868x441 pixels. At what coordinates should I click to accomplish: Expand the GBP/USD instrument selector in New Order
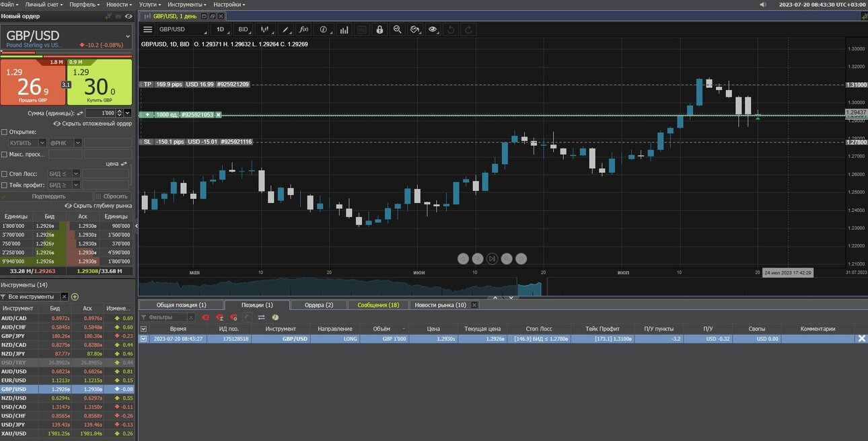128,36
